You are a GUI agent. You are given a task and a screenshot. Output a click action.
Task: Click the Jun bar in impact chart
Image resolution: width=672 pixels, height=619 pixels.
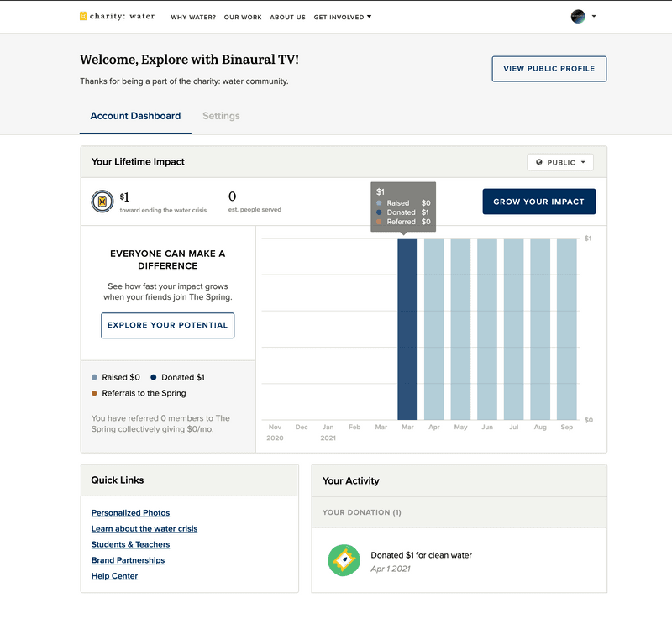click(x=487, y=329)
